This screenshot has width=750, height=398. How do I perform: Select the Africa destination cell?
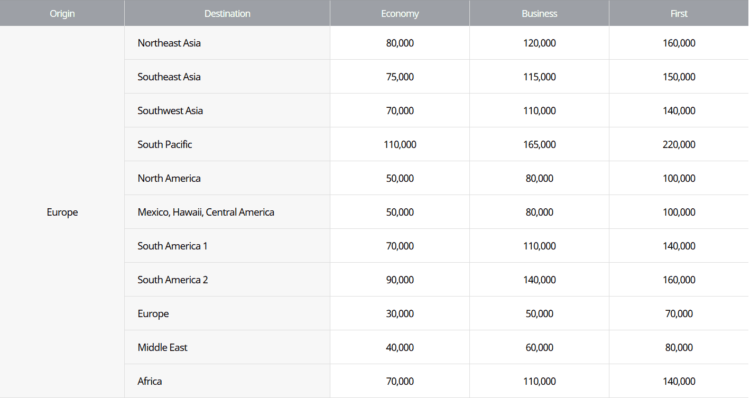pyautogui.click(x=227, y=381)
